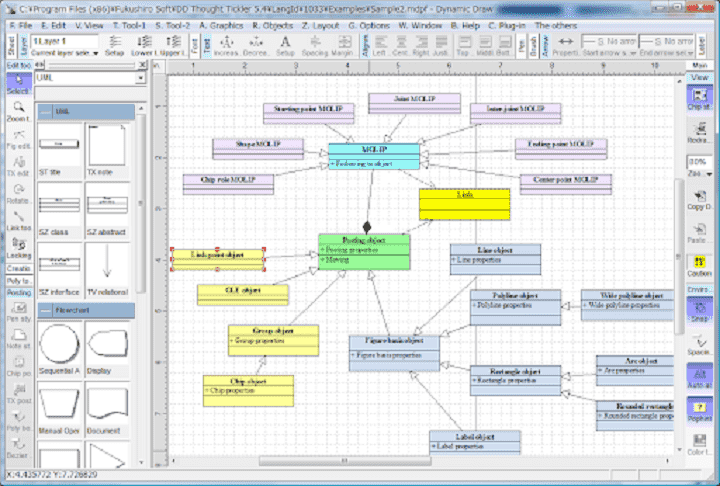Select the Bezier tool icon

point(19,449)
